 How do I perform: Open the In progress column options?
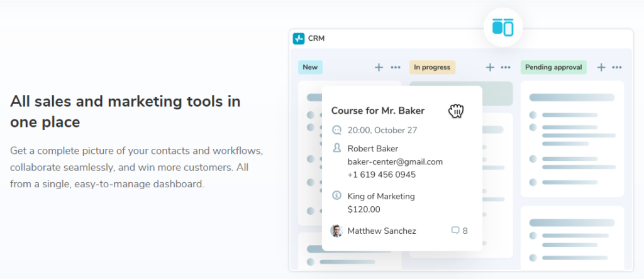[x=506, y=67]
